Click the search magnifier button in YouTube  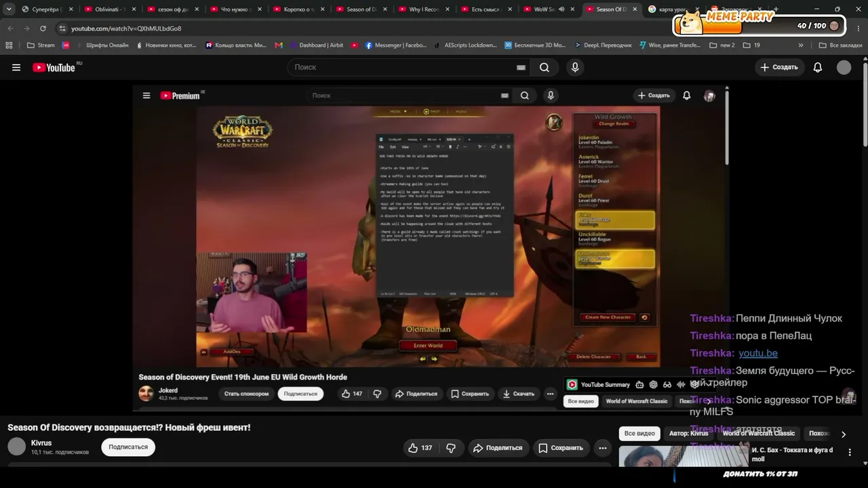point(545,67)
